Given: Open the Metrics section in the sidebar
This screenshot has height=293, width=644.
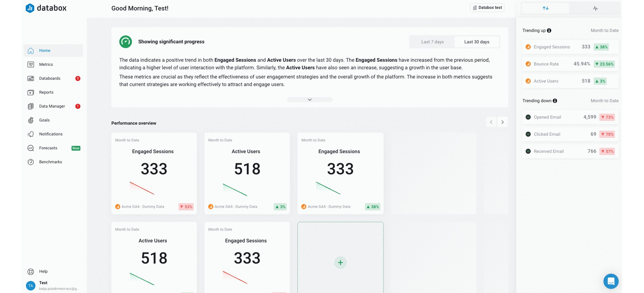Looking at the screenshot, I should (46, 64).
